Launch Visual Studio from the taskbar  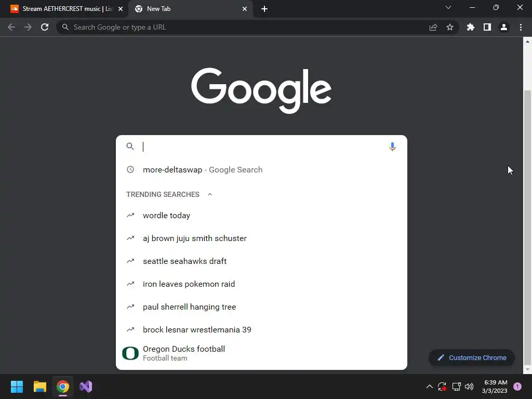point(86,387)
